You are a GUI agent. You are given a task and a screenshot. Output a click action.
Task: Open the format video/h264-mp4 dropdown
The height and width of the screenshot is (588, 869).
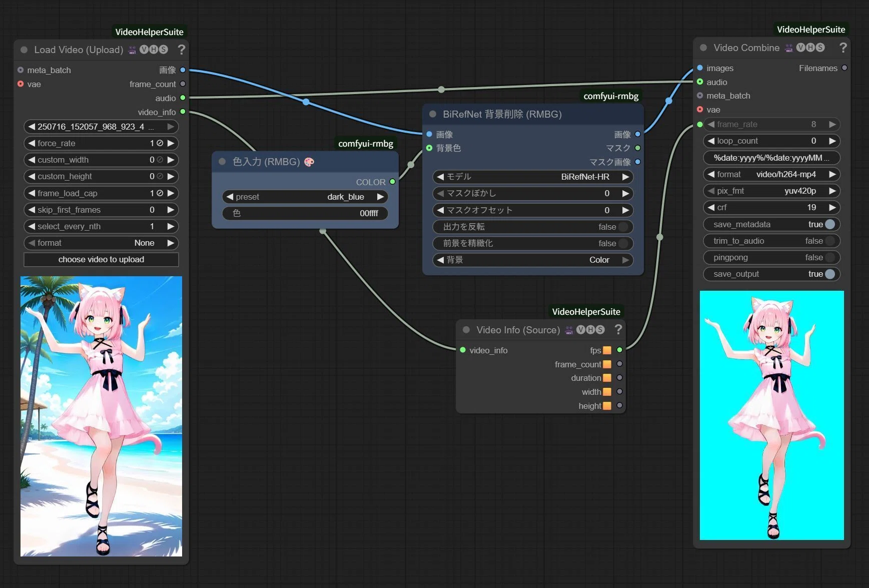pyautogui.click(x=771, y=174)
